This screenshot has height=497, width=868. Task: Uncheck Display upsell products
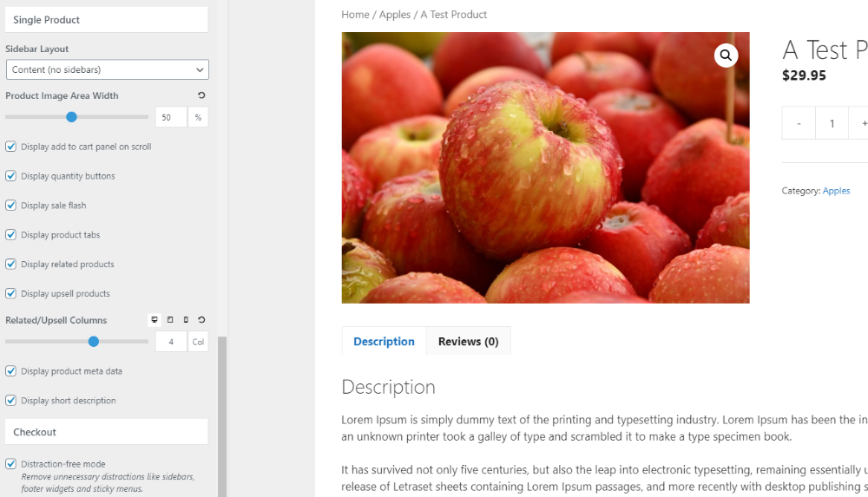[10, 293]
